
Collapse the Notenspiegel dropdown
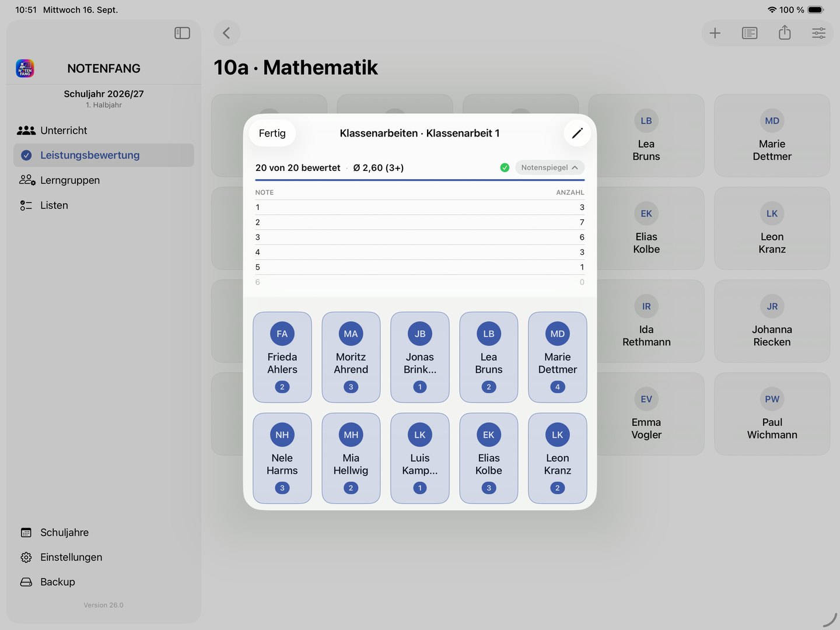tap(549, 167)
